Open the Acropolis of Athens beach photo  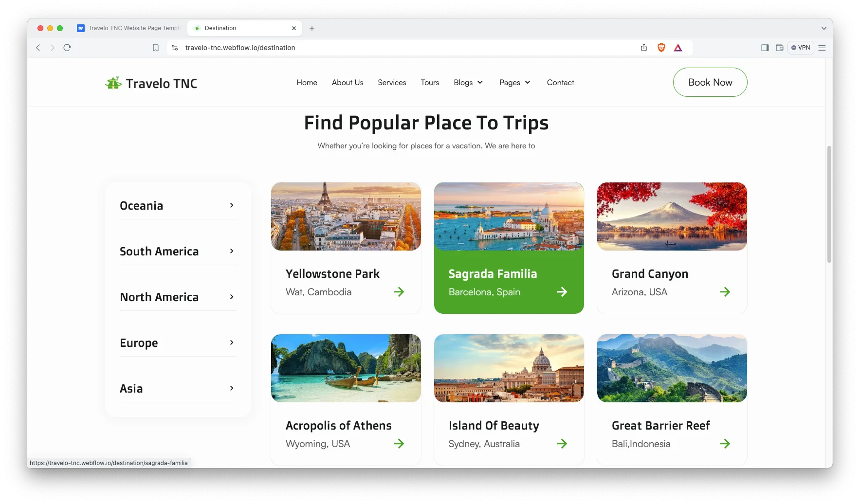[x=346, y=368]
